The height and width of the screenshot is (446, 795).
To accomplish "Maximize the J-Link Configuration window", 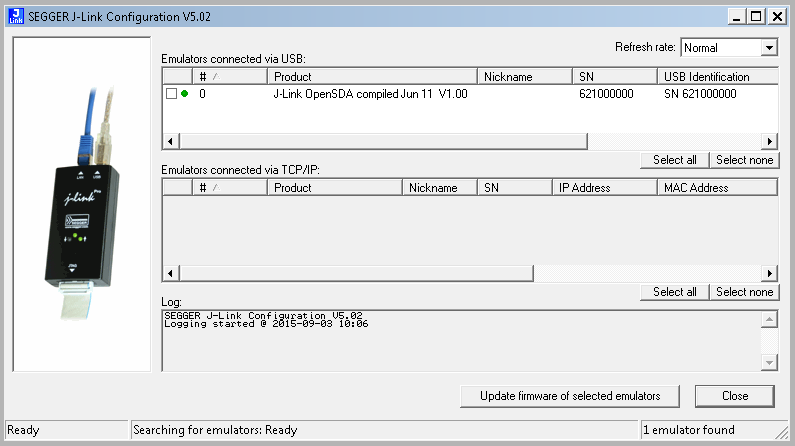I will point(756,17).
